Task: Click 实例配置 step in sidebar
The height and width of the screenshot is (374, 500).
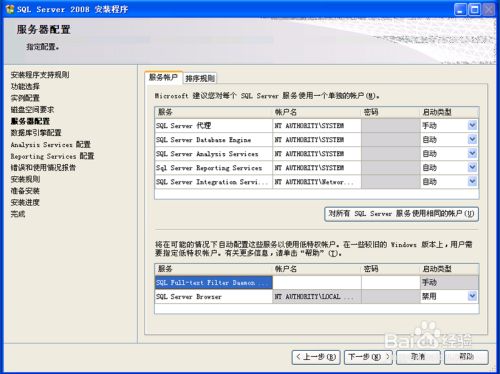Action: pyautogui.click(x=25, y=98)
